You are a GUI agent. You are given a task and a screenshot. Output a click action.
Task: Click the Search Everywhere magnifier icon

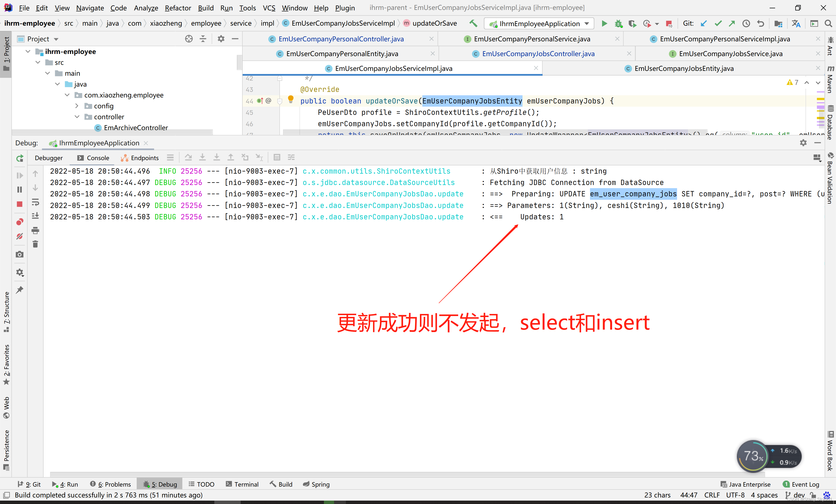pos(828,23)
